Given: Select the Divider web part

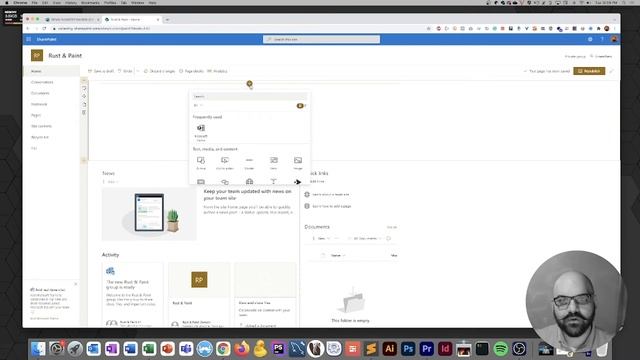Looking at the screenshot, I should pyautogui.click(x=249, y=163).
